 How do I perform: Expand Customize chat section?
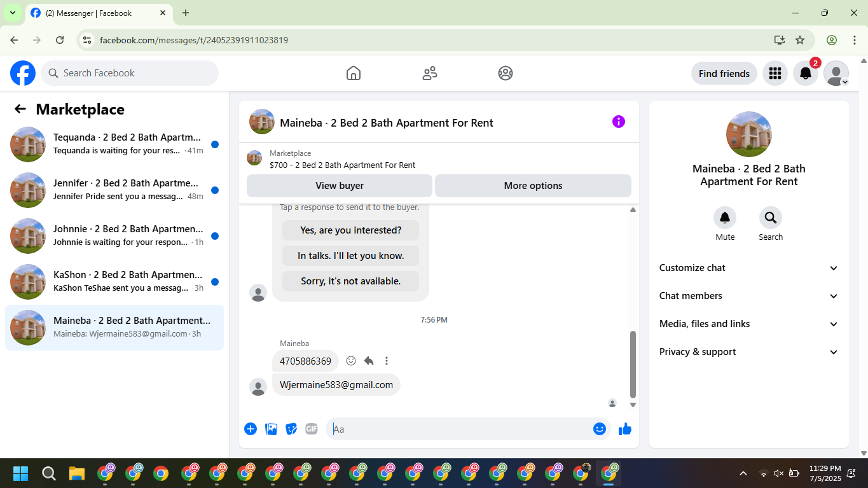(x=749, y=268)
